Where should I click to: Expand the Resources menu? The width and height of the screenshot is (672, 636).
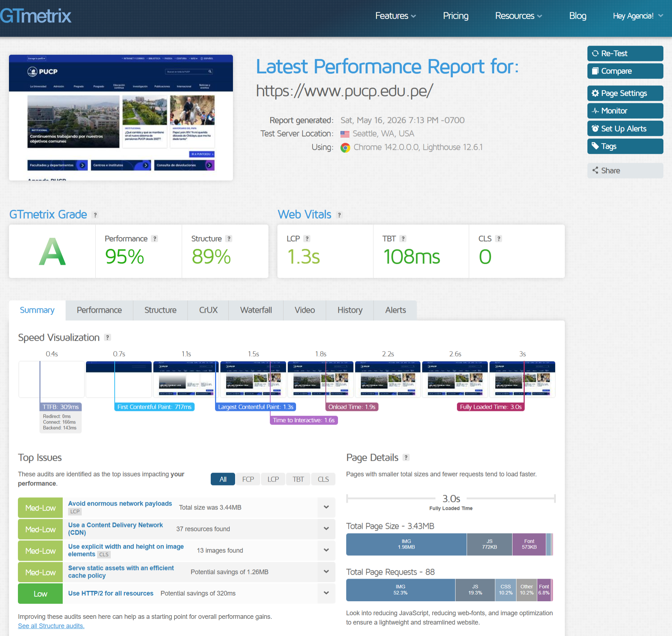pyautogui.click(x=518, y=16)
